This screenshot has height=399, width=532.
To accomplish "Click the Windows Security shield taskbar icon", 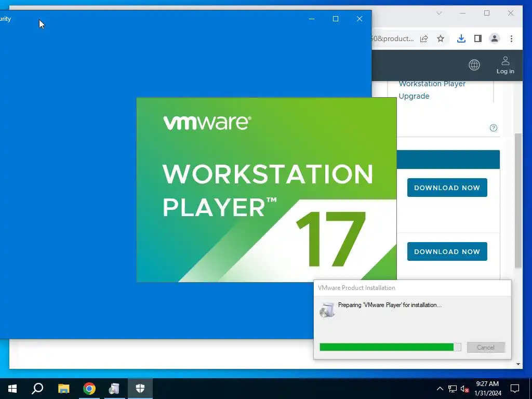I will point(140,389).
